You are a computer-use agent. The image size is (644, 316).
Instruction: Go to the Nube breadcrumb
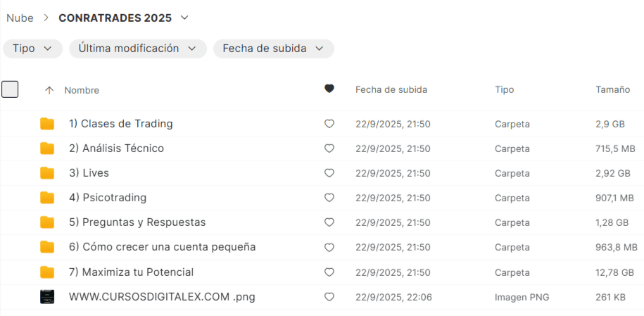coord(20,18)
